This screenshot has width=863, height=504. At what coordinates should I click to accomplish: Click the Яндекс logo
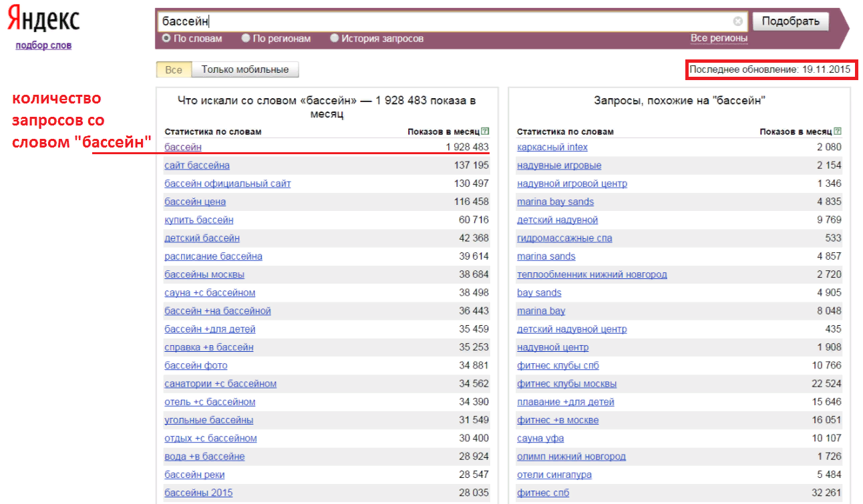43,20
